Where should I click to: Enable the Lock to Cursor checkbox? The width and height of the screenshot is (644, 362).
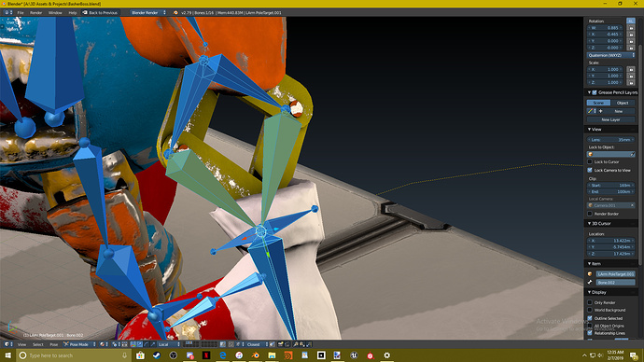coord(590,162)
